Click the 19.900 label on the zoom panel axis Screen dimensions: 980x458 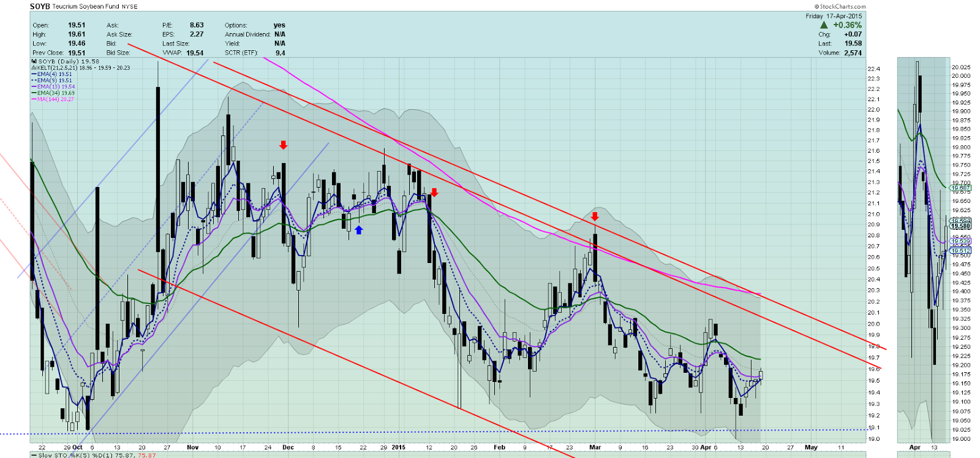tap(961, 112)
